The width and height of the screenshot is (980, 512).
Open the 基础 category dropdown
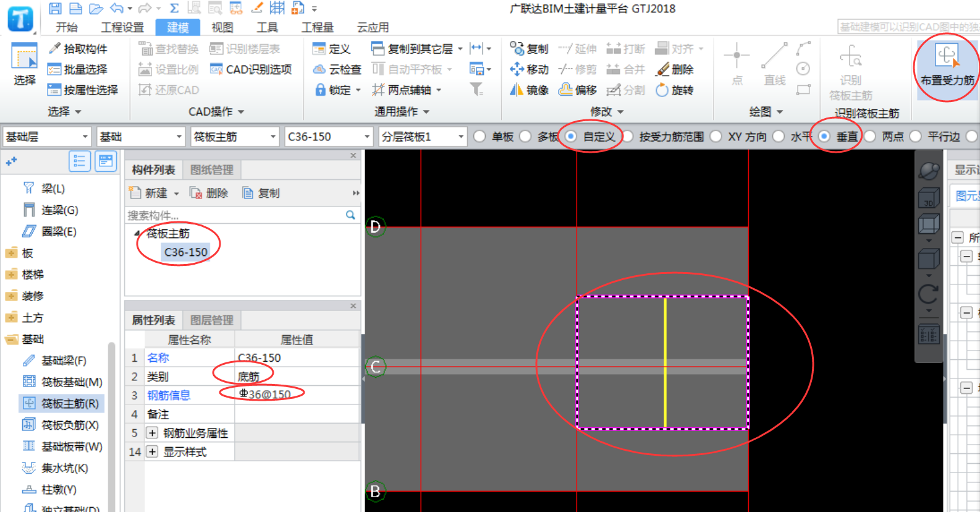click(141, 137)
